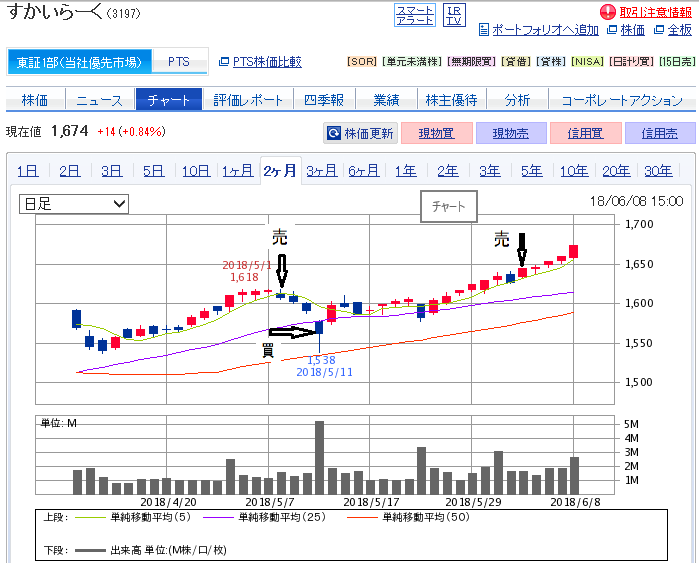The image size is (699, 563).
Task: Open the IR TV icon
Action: 454,15
